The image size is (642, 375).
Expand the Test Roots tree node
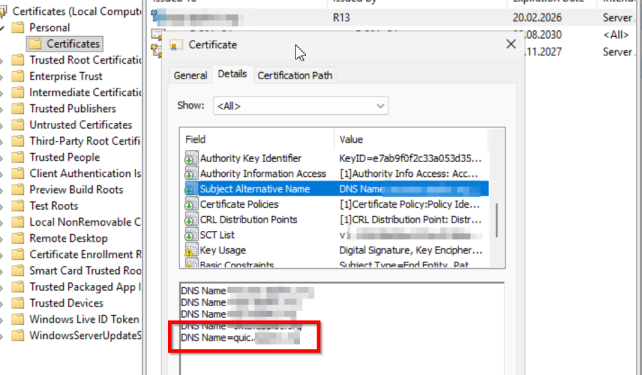click(2, 206)
